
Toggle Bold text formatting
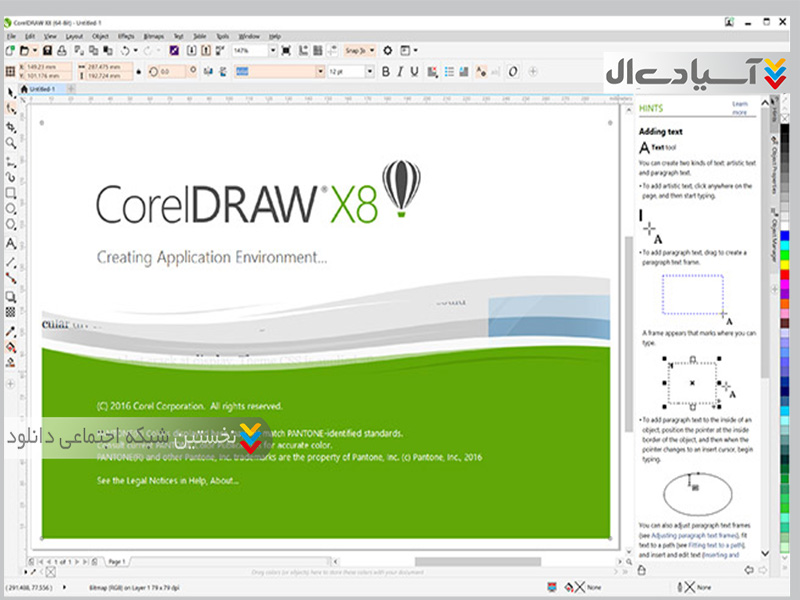(385, 72)
